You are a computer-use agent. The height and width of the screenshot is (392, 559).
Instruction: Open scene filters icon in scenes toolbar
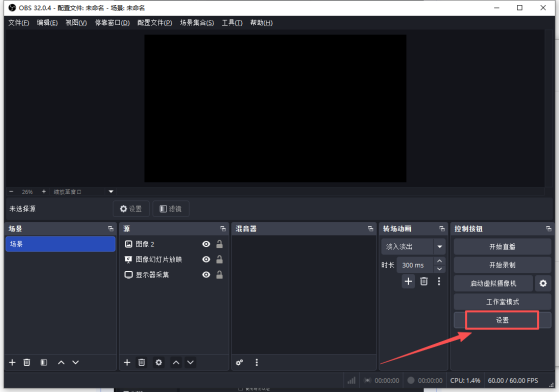coord(43,362)
